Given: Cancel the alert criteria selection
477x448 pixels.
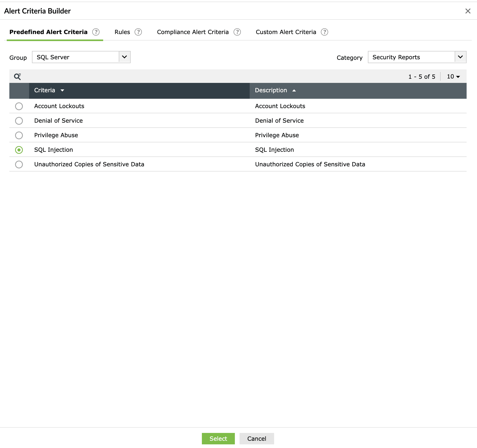Looking at the screenshot, I should [x=256, y=439].
